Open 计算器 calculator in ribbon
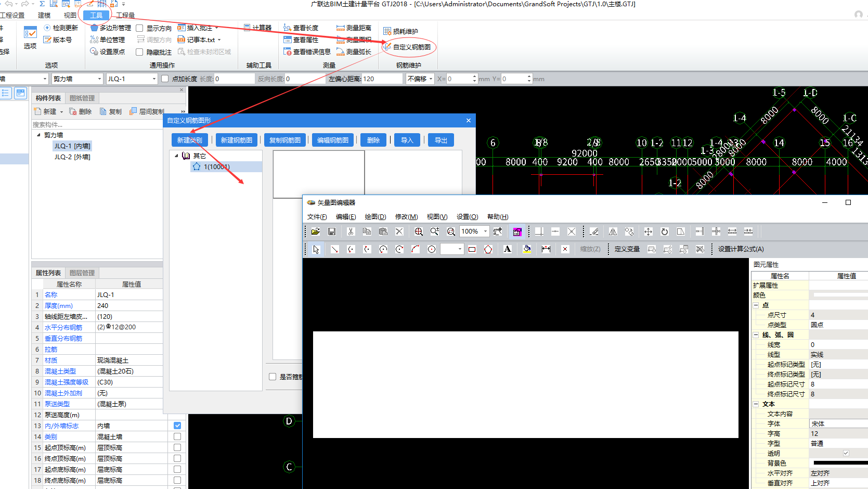 pyautogui.click(x=257, y=28)
